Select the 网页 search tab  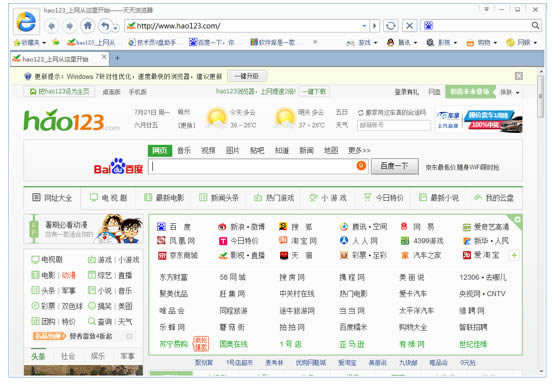tap(160, 150)
